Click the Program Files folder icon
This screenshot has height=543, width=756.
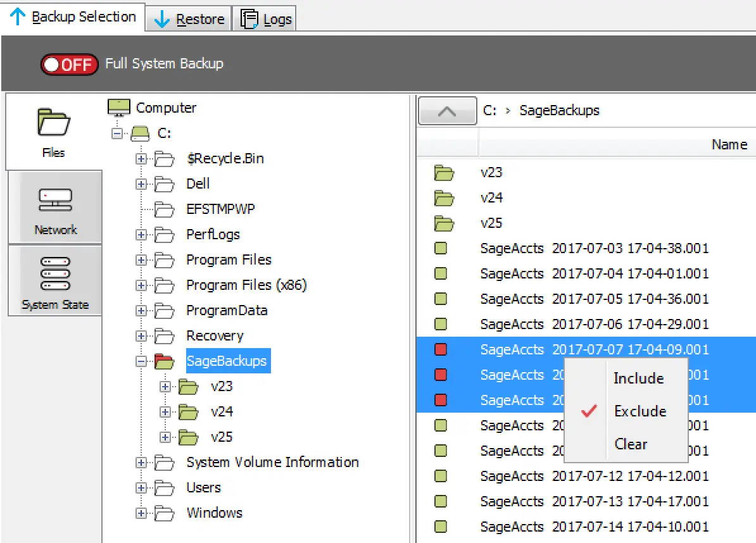coord(164,260)
